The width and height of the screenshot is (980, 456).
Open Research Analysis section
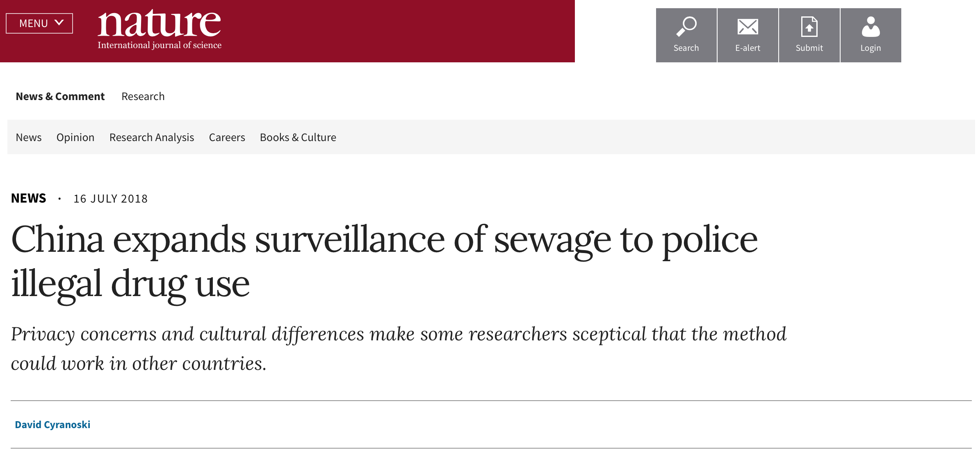[x=152, y=137]
